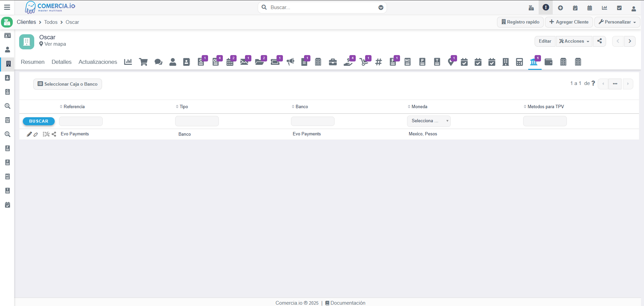The width and height of the screenshot is (644, 306).
Task: Open the shopping cart tab icon
Action: pyautogui.click(x=143, y=62)
